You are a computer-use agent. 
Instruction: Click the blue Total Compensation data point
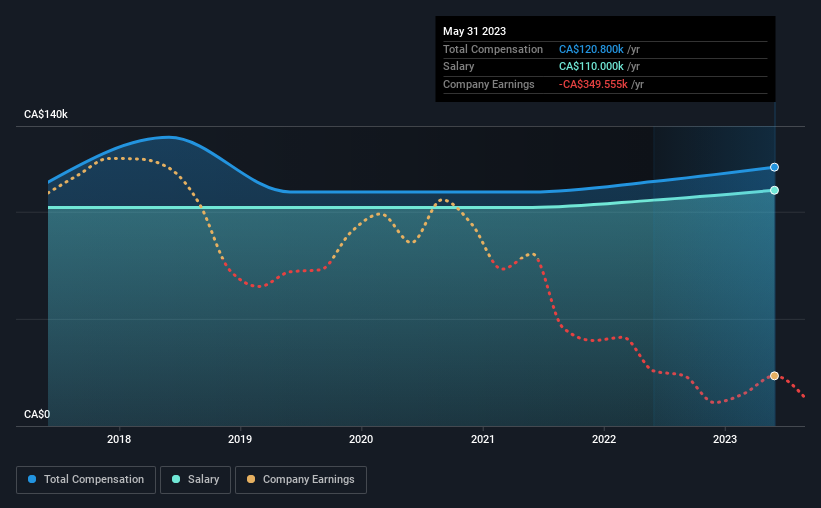[x=774, y=167]
